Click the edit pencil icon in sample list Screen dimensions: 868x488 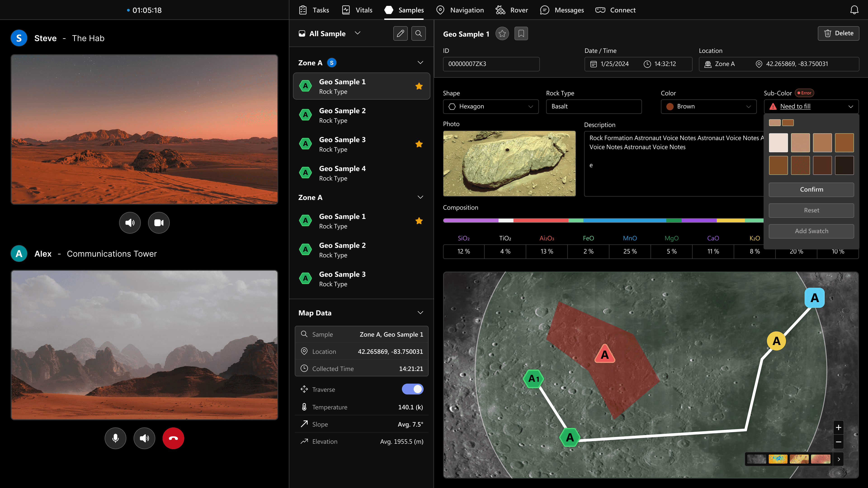[400, 33]
